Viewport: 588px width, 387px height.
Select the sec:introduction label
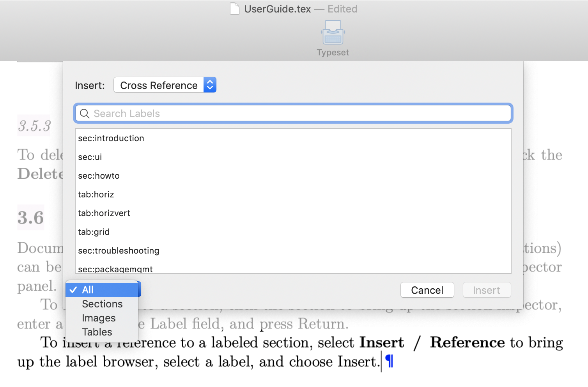click(x=293, y=138)
